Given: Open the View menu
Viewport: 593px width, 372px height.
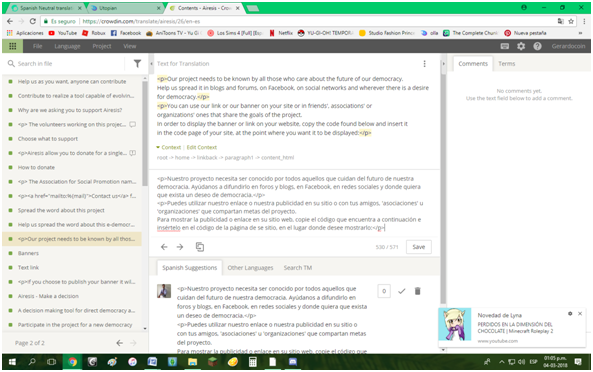Looking at the screenshot, I should click(x=130, y=46).
